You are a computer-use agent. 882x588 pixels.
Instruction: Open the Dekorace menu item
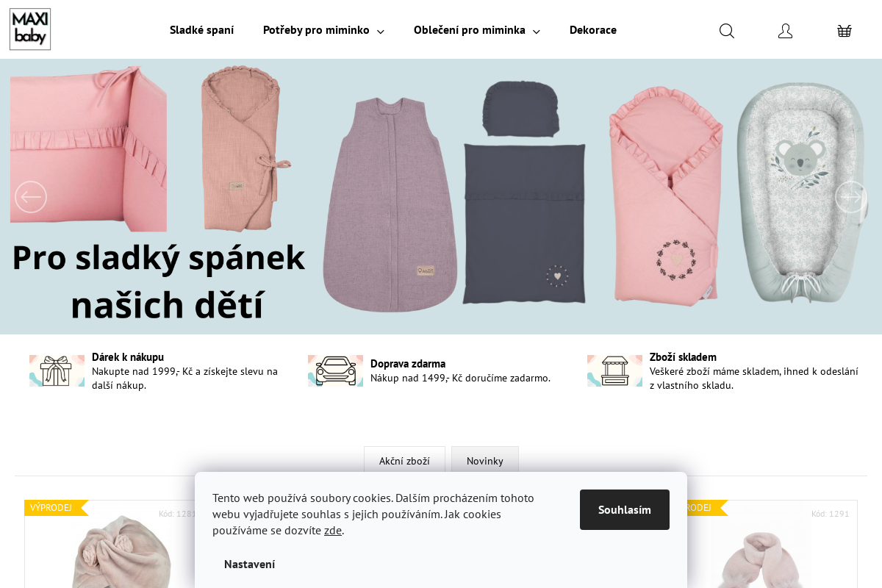(593, 30)
